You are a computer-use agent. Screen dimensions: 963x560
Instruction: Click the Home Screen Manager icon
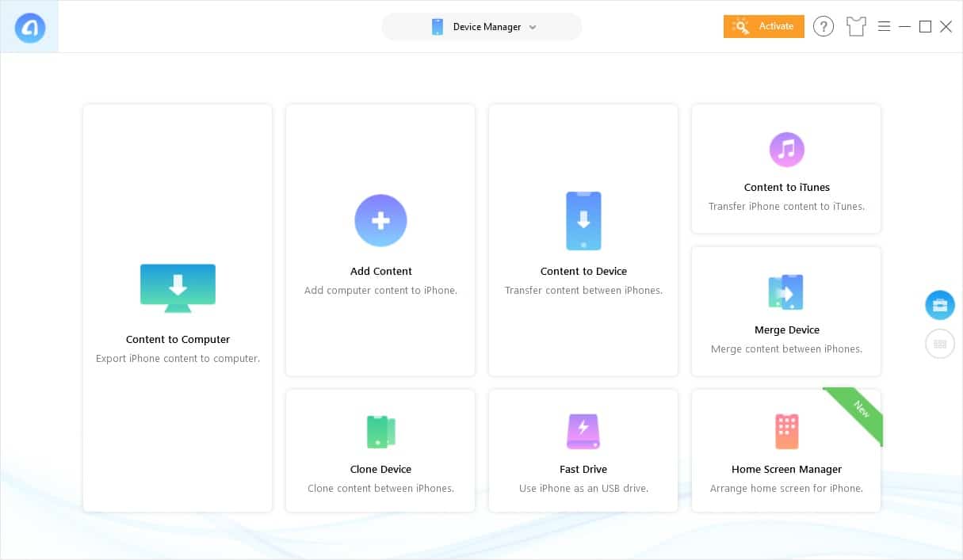click(x=787, y=432)
